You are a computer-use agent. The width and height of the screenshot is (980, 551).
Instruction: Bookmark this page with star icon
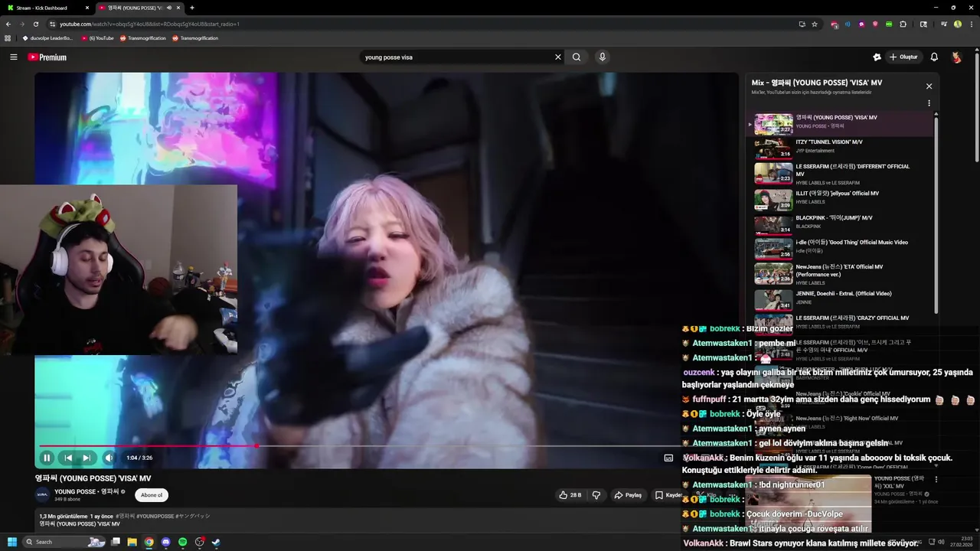coord(815,24)
